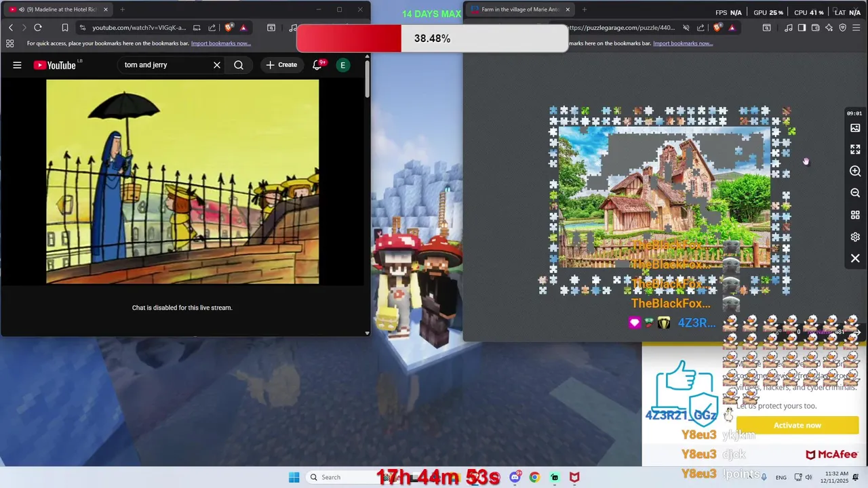This screenshot has width=868, height=488.
Task: Open the YouTube account avatar 'E'
Action: [x=343, y=65]
